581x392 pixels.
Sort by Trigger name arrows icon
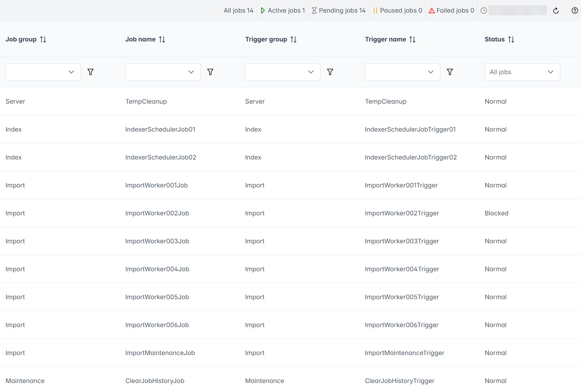pos(413,39)
